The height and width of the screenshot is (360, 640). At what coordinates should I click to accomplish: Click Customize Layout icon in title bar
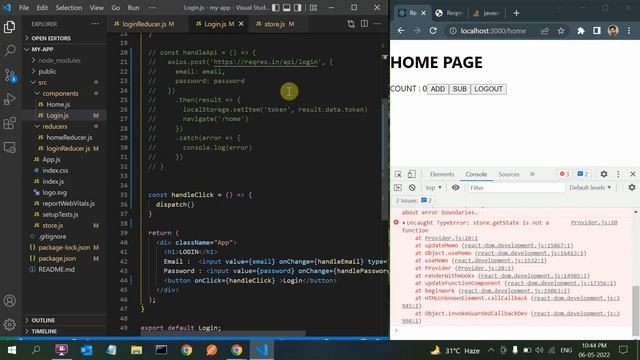click(x=313, y=8)
